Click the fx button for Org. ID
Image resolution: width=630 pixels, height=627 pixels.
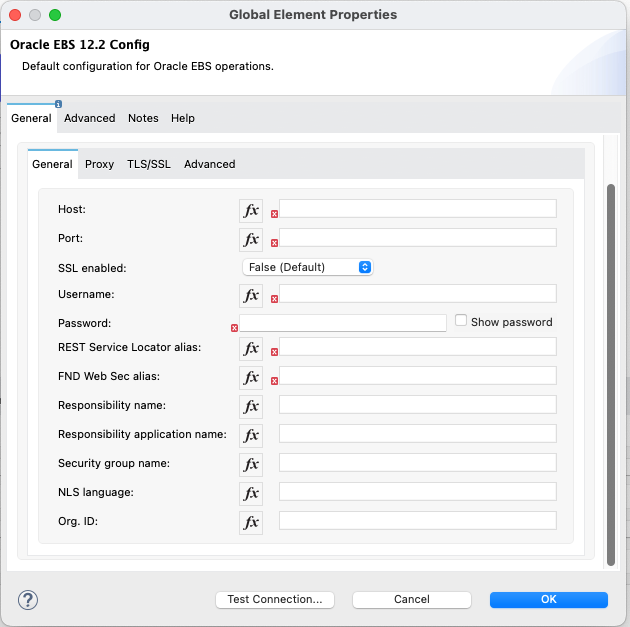click(251, 523)
